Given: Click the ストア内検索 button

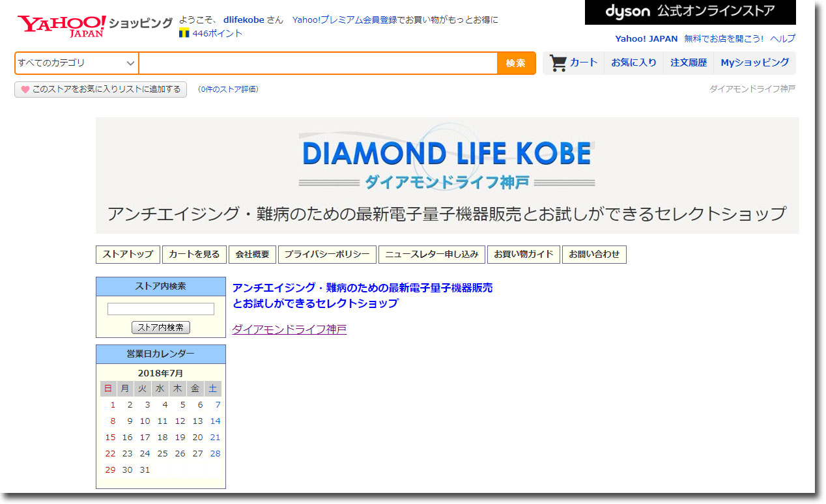Looking at the screenshot, I should [x=161, y=328].
